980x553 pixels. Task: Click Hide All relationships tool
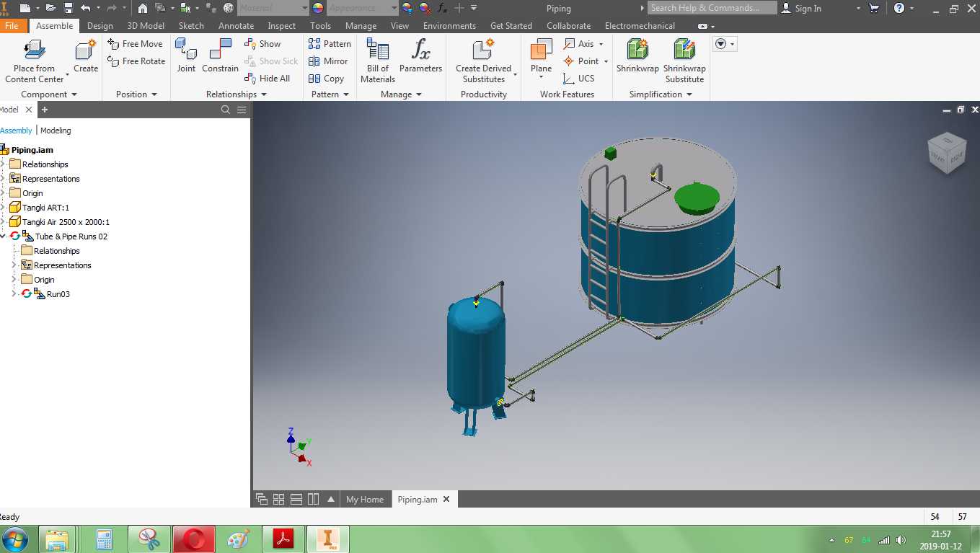(x=267, y=79)
